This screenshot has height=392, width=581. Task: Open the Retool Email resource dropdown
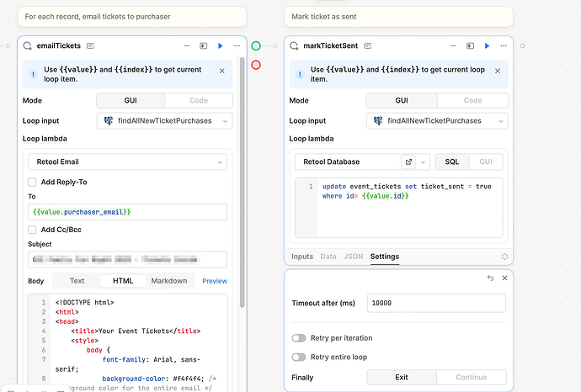click(x=128, y=162)
